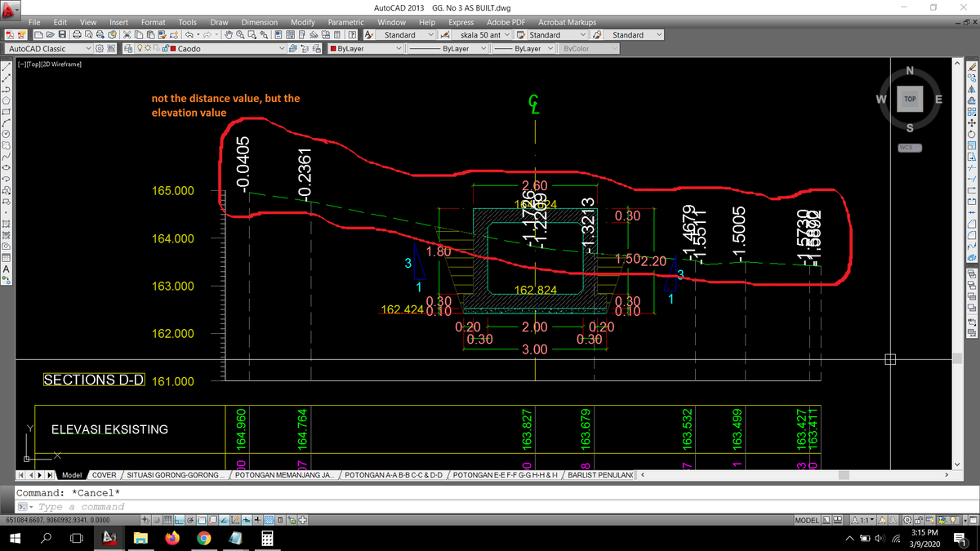980x551 pixels.
Task: Toggle Grid Display in the status bar
Action: pos(167,520)
